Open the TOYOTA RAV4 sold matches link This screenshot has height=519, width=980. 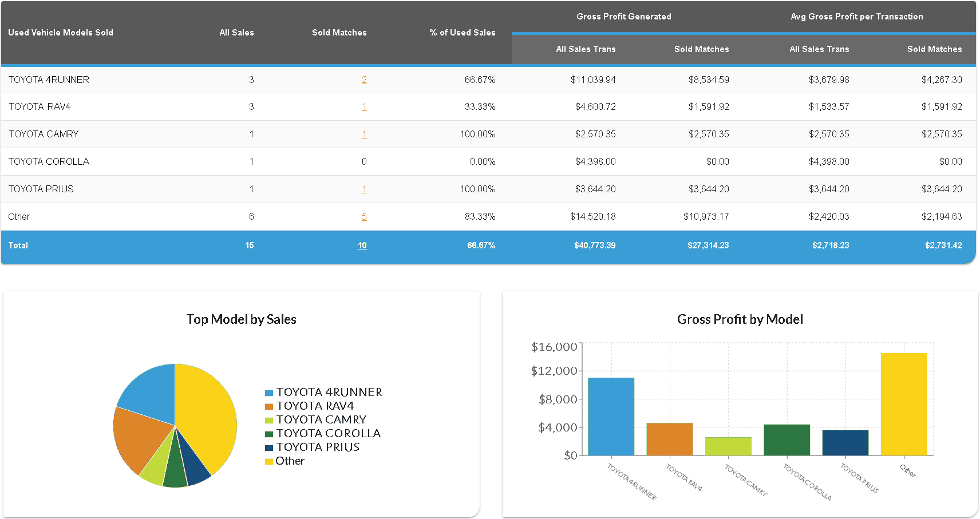point(364,107)
